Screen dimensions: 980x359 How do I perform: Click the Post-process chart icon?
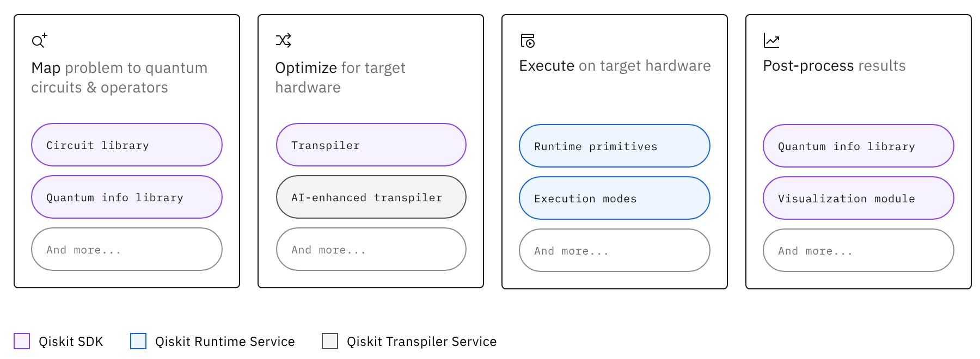tap(771, 40)
